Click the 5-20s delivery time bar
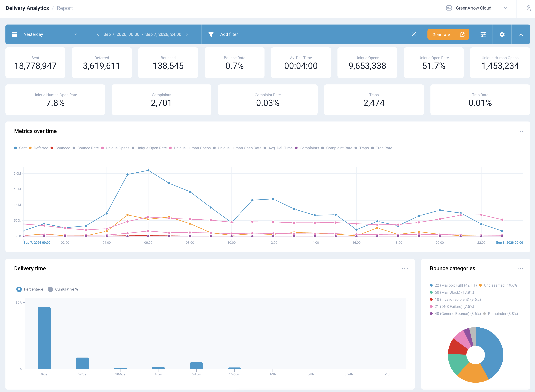Screen dimensions: 535x392 click(82, 363)
